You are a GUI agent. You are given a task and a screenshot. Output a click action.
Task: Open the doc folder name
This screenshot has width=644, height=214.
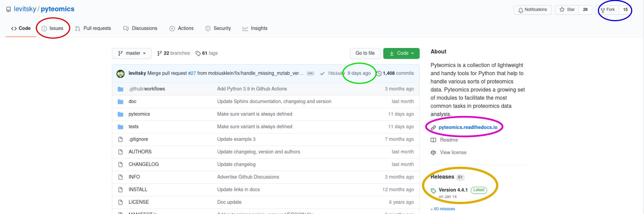[132, 101]
